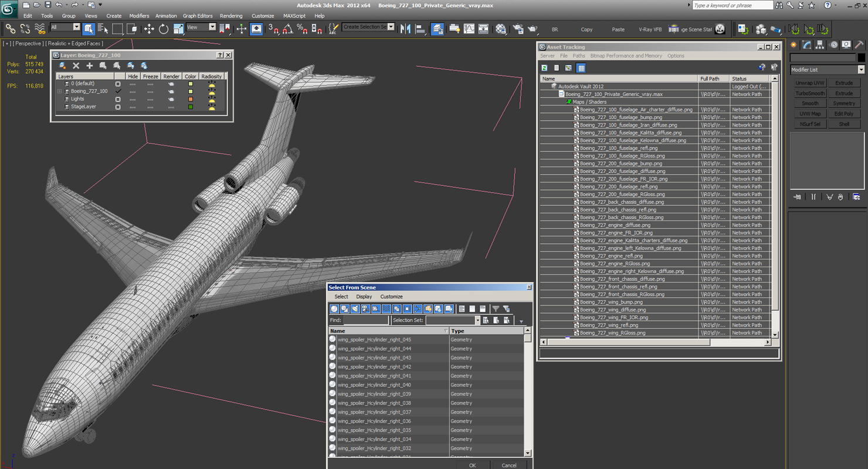
Task: Click the Find input field in Select From Scene
Action: [x=366, y=320]
